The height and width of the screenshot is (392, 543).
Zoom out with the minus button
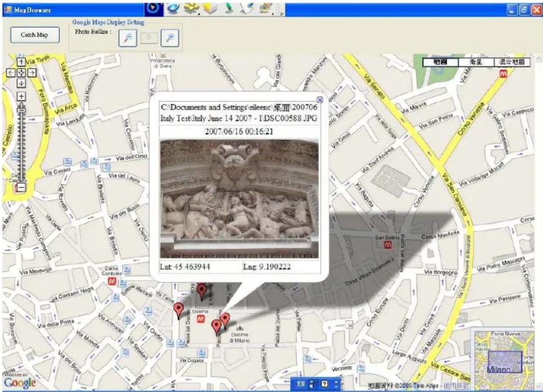[x=21, y=188]
